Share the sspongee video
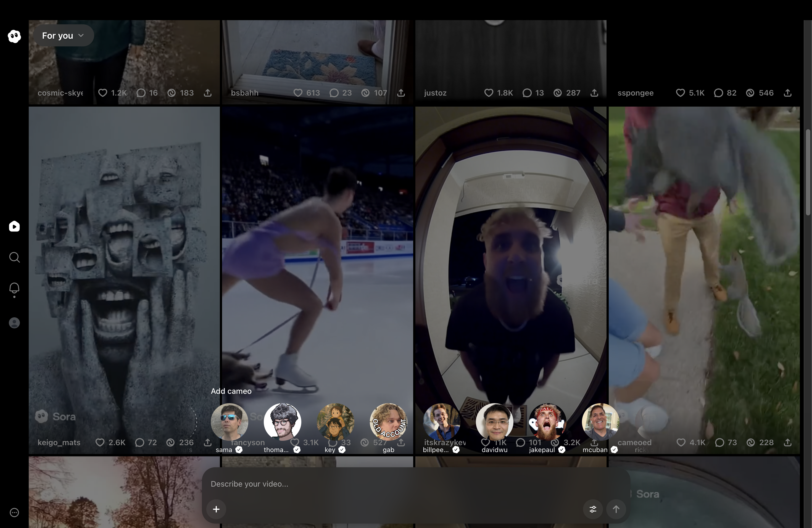 [x=787, y=93]
